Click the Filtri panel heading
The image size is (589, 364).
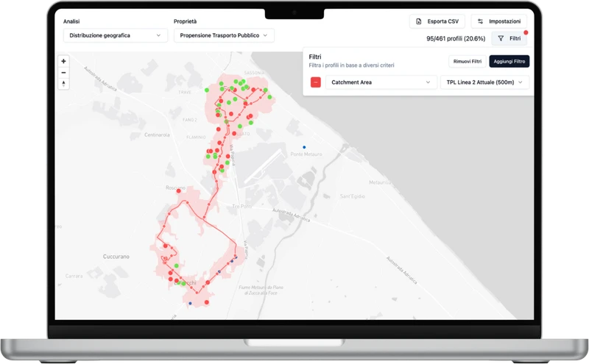point(315,57)
